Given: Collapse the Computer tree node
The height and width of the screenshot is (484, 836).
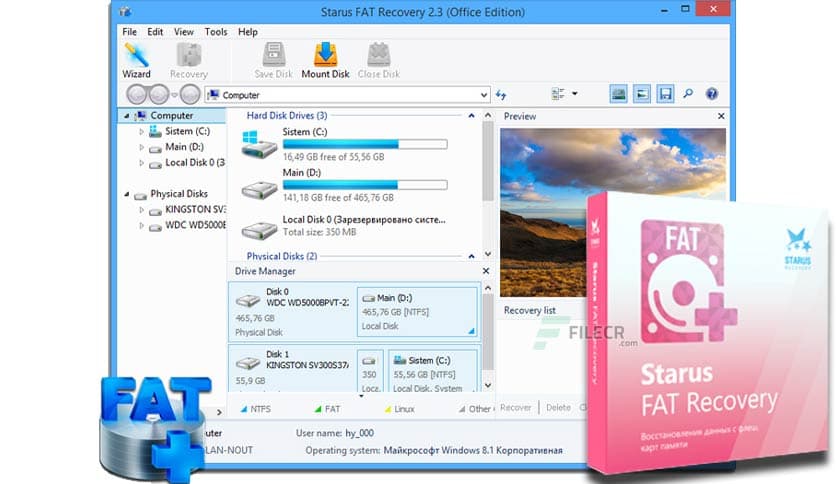Looking at the screenshot, I should [126, 116].
